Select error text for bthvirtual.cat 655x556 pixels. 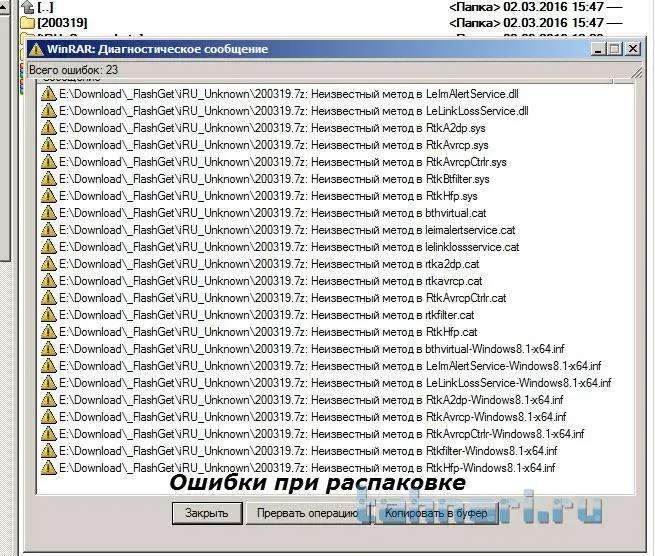pos(273,213)
